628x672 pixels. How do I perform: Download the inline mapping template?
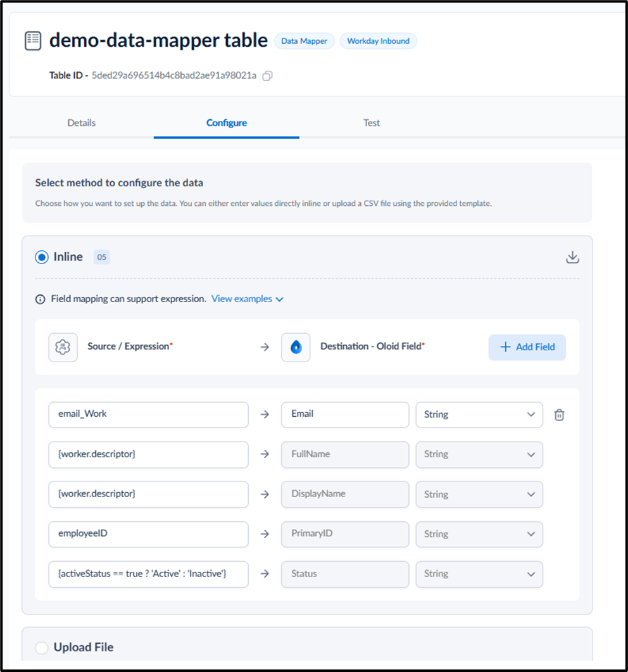(x=572, y=257)
